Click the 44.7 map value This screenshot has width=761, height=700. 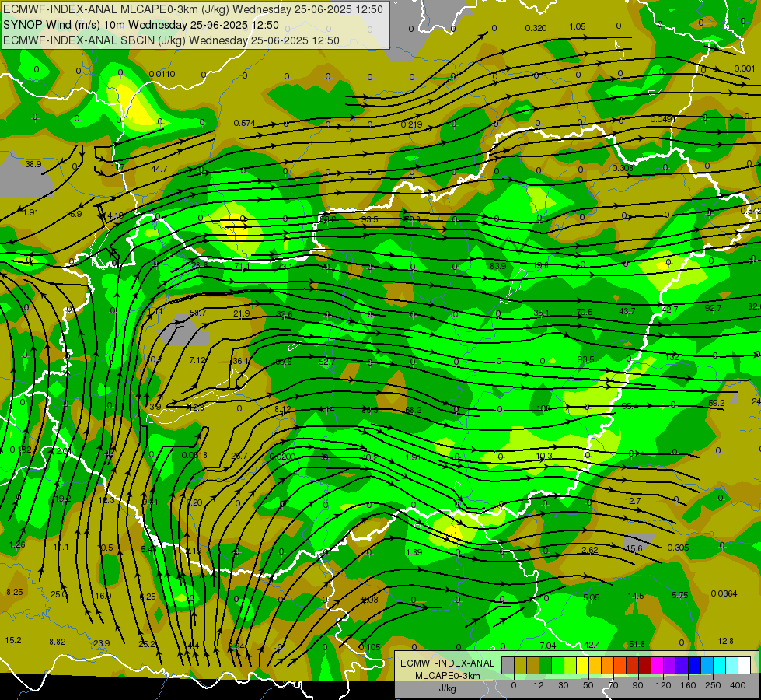click(159, 169)
